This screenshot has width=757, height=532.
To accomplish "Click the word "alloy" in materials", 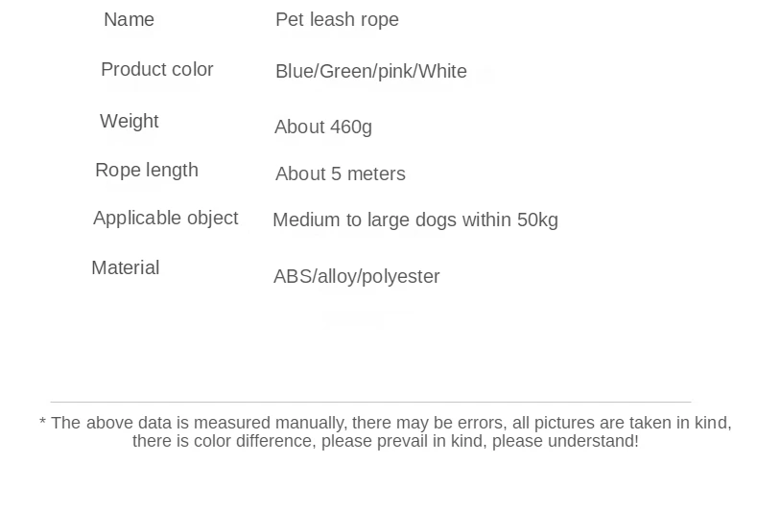I will [337, 277].
